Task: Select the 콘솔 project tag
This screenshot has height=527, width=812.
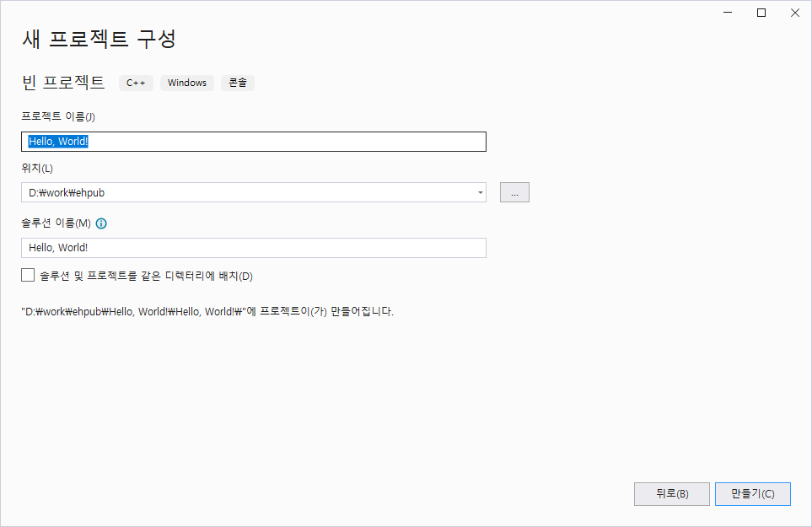Action: pos(237,83)
